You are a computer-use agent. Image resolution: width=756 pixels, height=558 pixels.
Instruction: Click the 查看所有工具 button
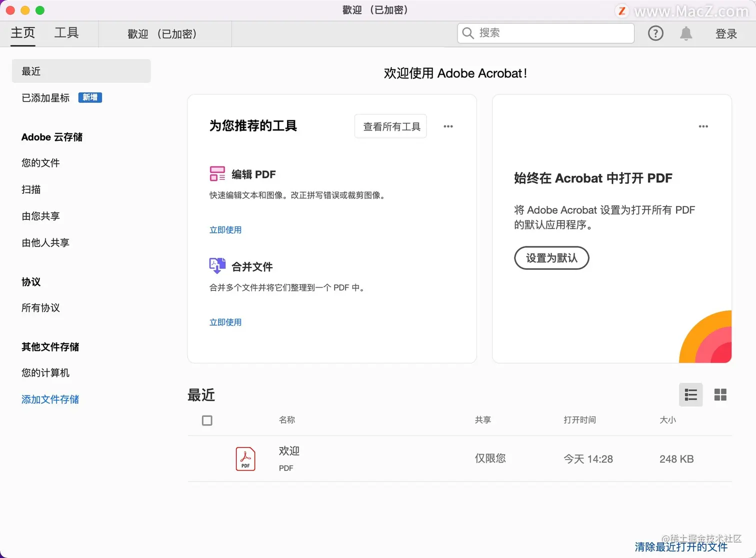[390, 126]
